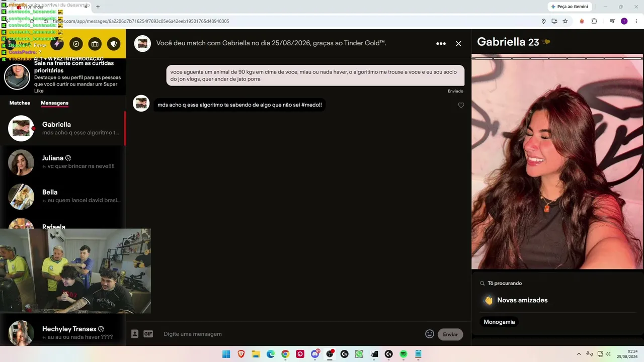Close the Gabriella conversation
Screen dimensions: 644x362
click(x=458, y=44)
